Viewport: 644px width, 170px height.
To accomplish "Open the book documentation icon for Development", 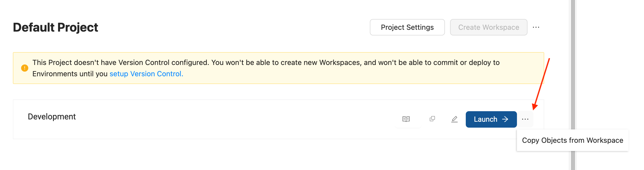I will click(406, 119).
